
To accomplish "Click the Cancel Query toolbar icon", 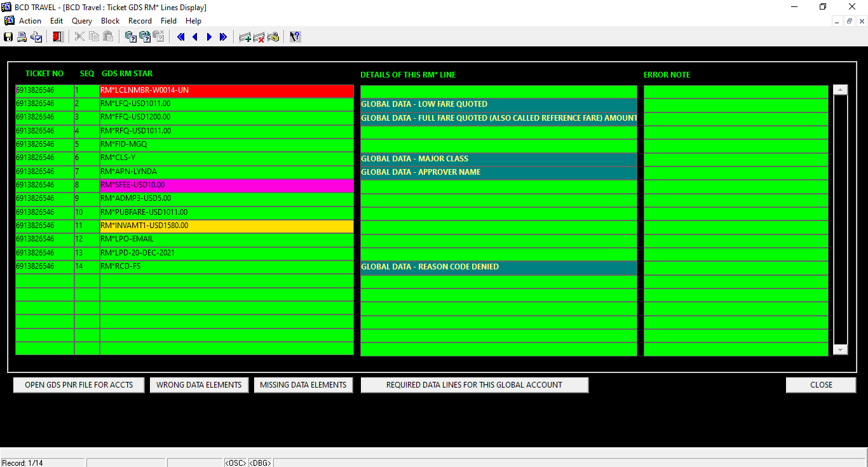I will [159, 37].
